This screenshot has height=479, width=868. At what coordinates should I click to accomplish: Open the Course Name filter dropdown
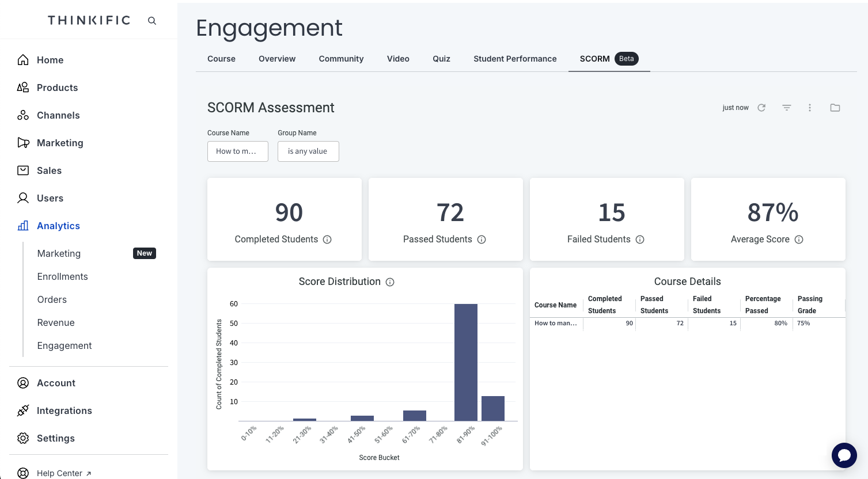pos(237,151)
